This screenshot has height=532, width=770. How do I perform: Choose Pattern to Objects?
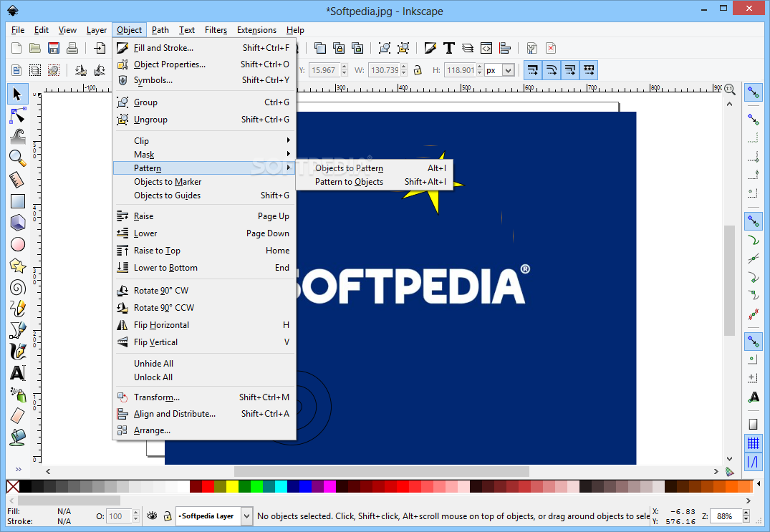pos(374,182)
